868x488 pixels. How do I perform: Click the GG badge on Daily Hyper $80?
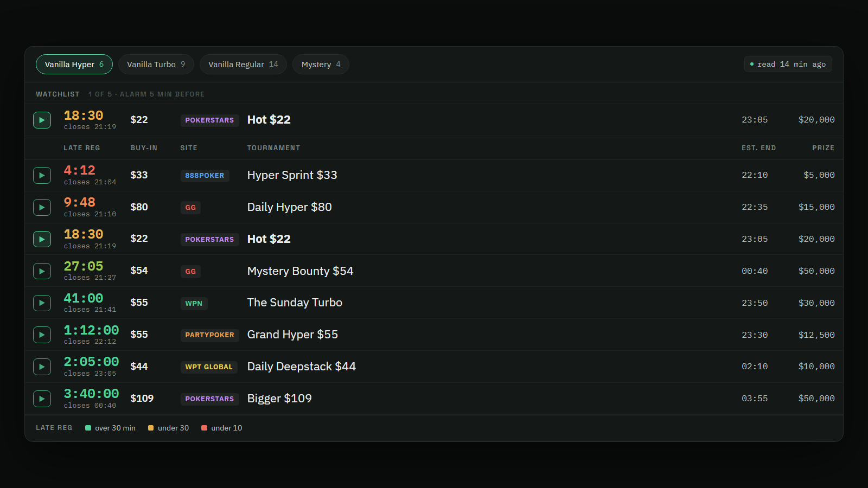[190, 208]
